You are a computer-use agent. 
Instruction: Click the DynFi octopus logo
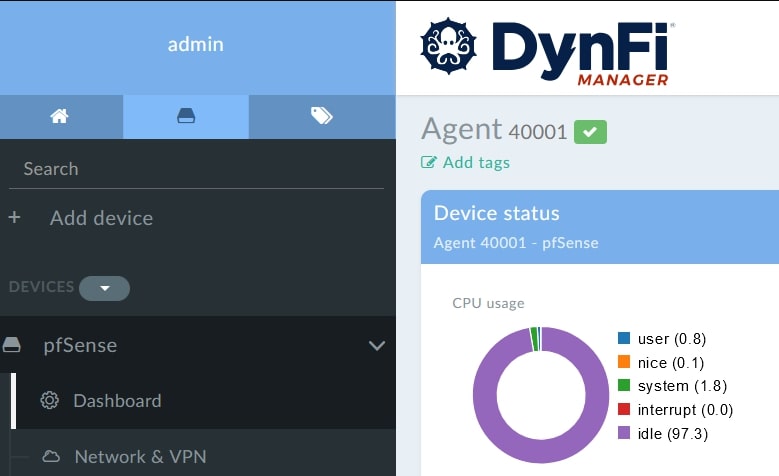pos(449,46)
